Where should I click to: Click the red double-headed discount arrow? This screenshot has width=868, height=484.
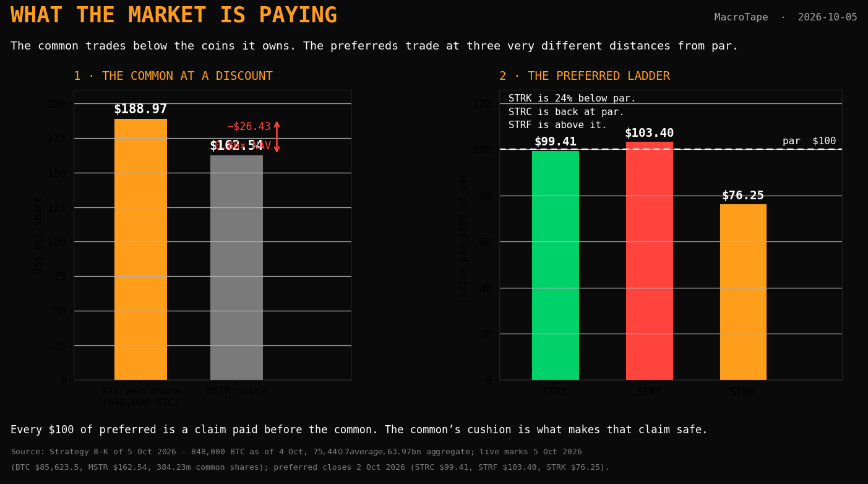click(277, 137)
